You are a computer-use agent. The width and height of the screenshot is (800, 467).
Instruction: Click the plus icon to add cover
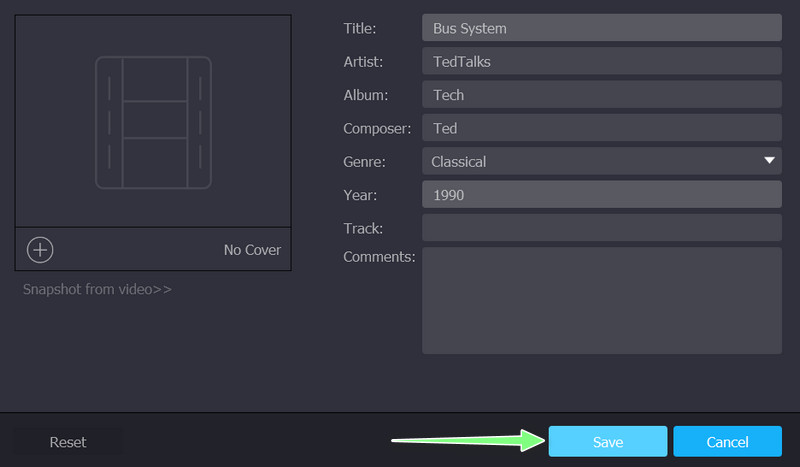point(40,250)
